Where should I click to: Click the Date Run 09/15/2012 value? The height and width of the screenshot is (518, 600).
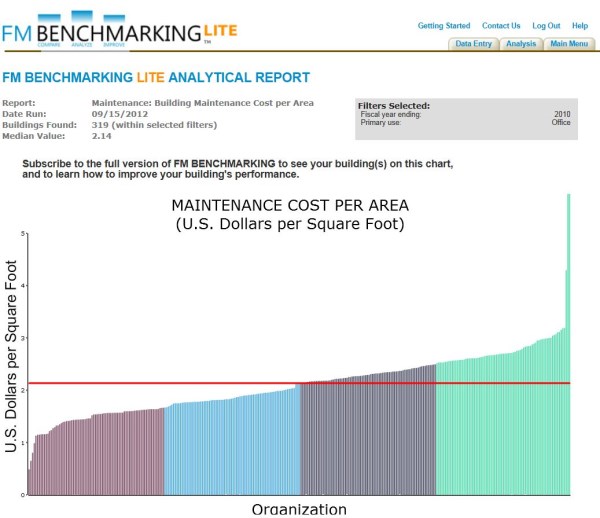(x=120, y=114)
